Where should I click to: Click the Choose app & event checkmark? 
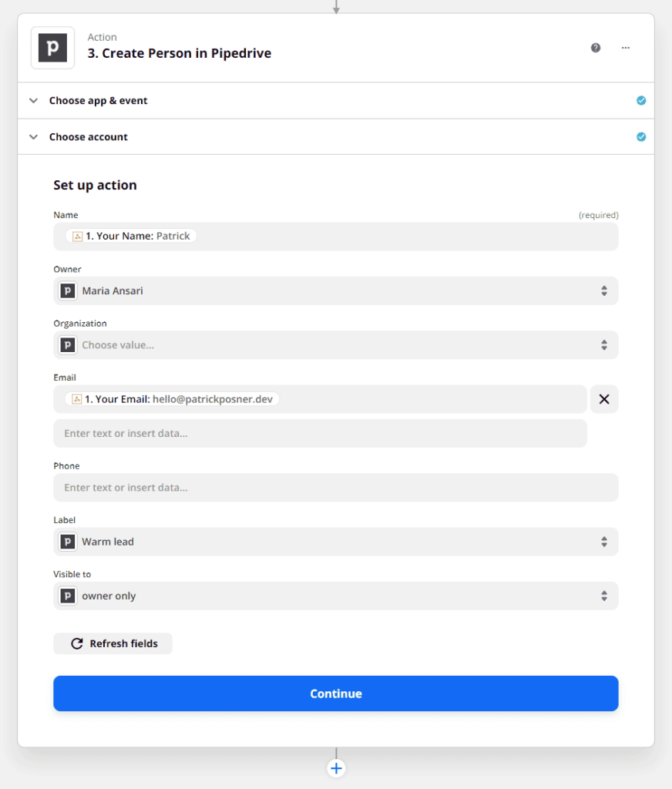pos(641,101)
